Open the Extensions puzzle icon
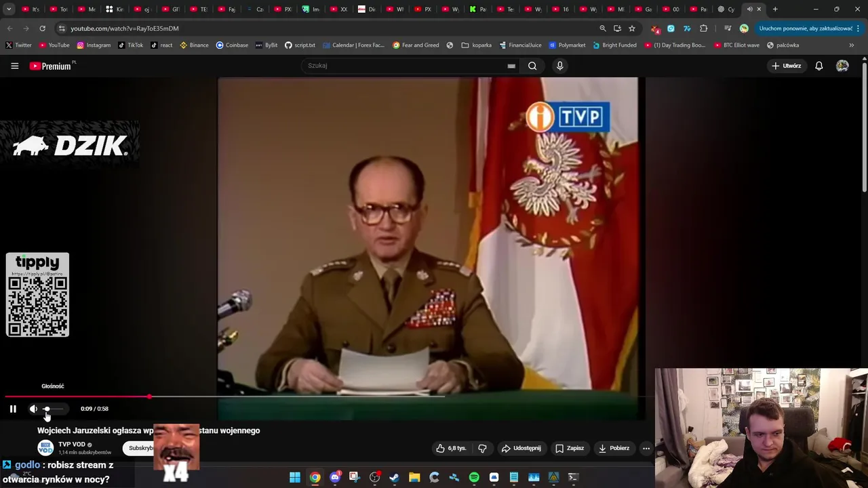868x488 pixels. coord(703,28)
